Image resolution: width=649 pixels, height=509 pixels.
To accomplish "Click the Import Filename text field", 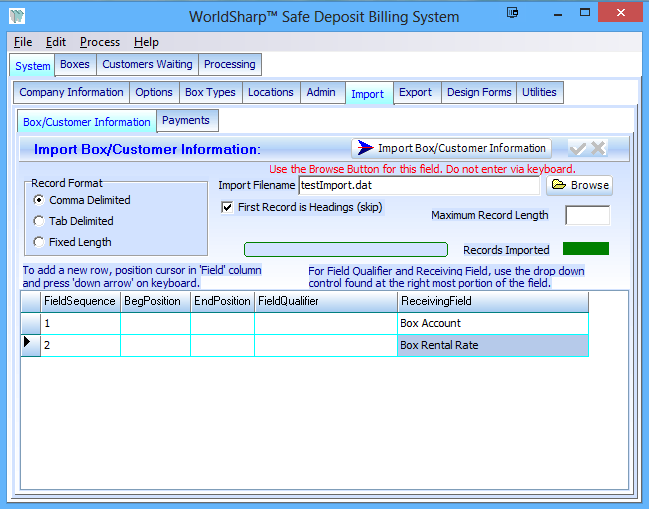I will [419, 185].
